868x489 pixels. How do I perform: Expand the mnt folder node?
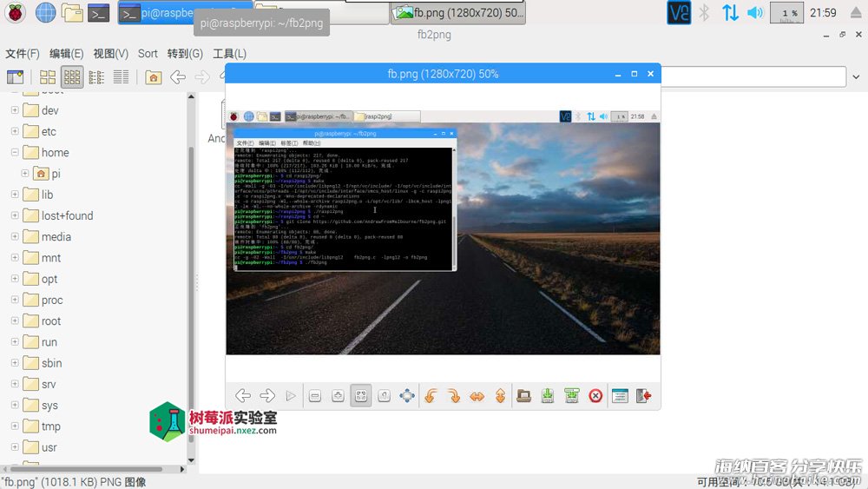15,257
